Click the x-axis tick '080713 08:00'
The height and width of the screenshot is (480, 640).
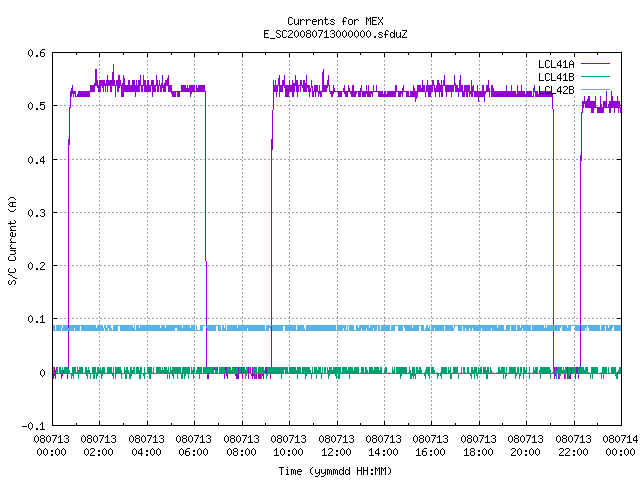pos(241,446)
